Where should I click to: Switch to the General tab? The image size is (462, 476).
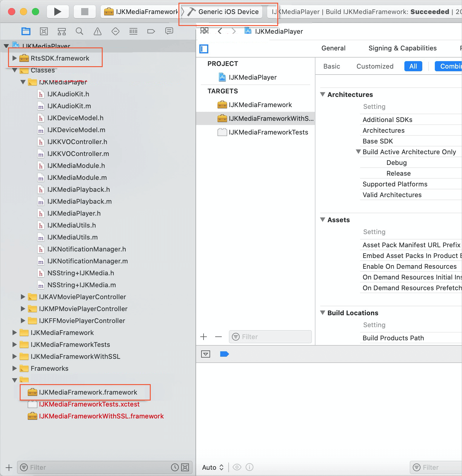[333, 48]
